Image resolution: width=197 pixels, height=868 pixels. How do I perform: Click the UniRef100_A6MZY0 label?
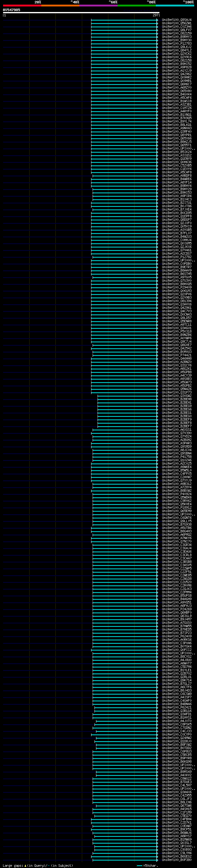tap(176, 88)
